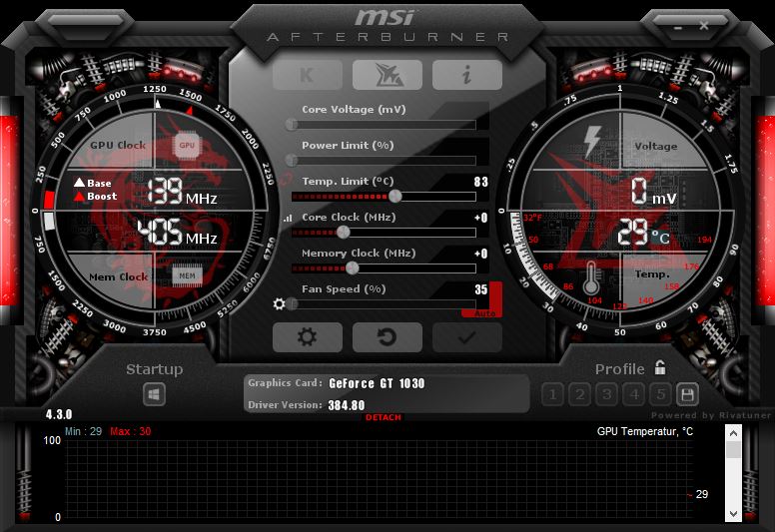Select profile slot 4
The width and height of the screenshot is (775, 532).
point(634,394)
